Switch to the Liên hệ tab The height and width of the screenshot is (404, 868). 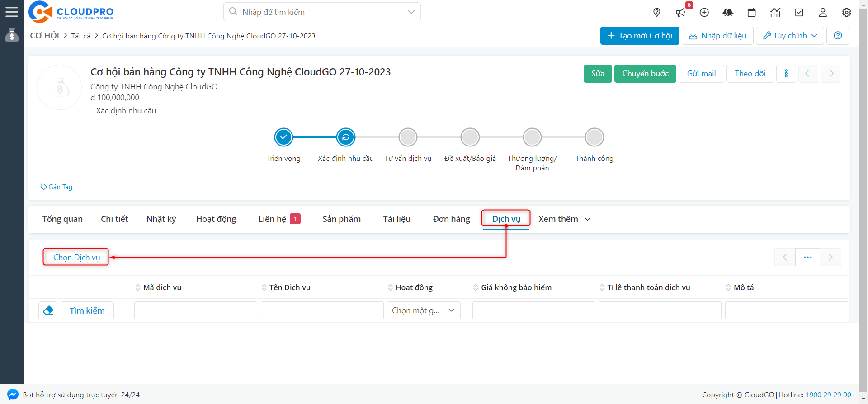coord(279,219)
